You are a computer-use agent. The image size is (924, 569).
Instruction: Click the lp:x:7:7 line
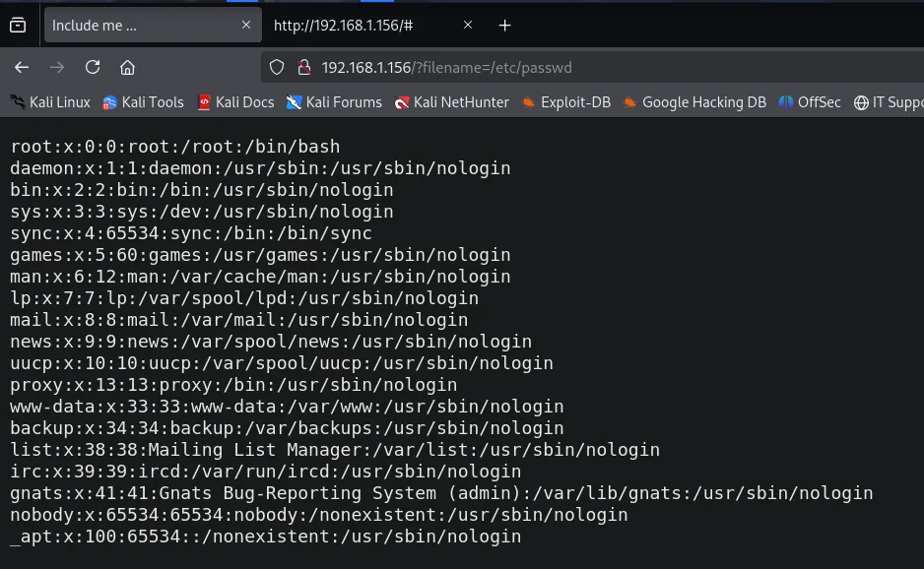pyautogui.click(x=244, y=298)
